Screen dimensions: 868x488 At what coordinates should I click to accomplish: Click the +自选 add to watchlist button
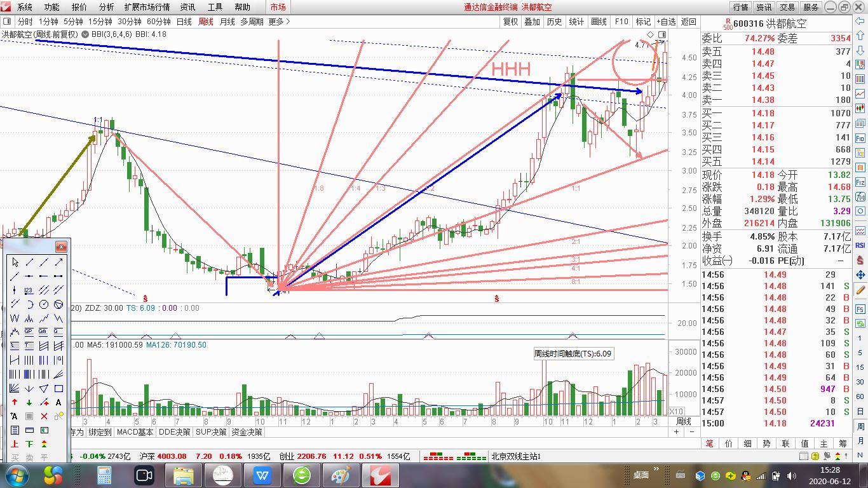pos(666,22)
